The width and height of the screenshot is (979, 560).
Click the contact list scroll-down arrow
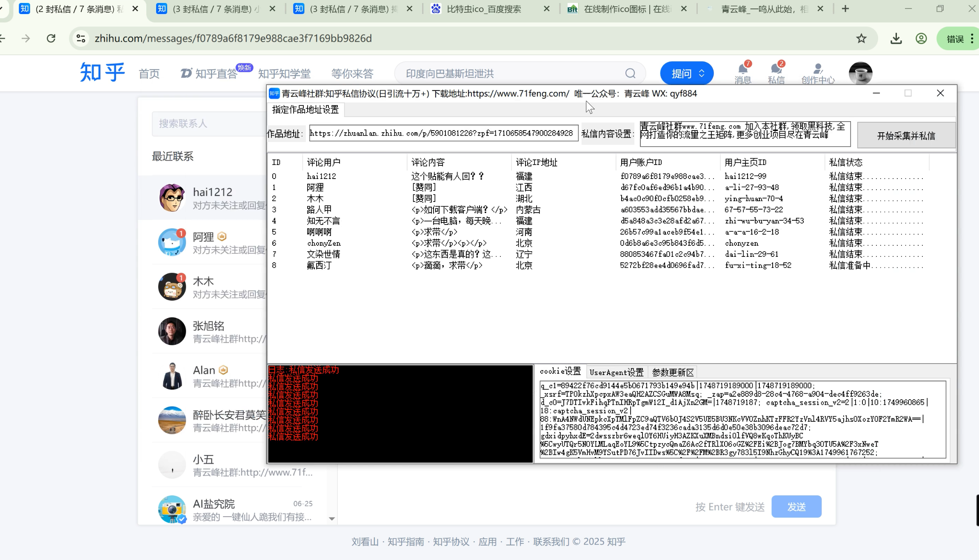pos(332,519)
